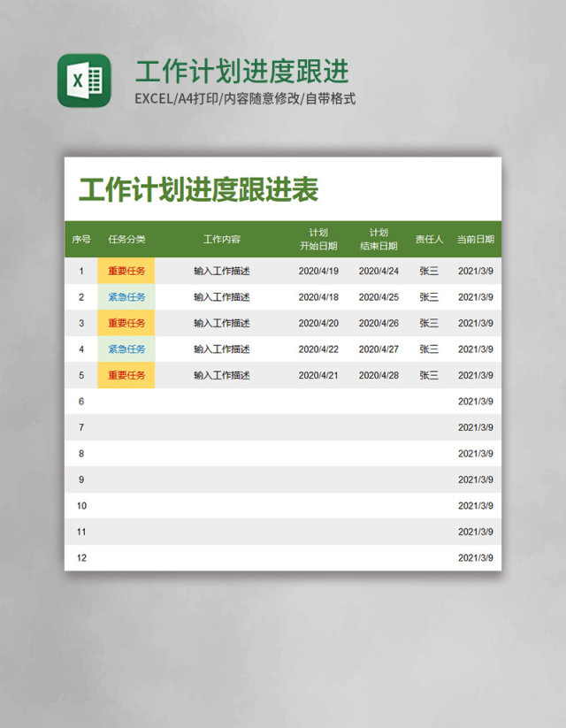Select end date 2020/4/24

[x=379, y=271]
